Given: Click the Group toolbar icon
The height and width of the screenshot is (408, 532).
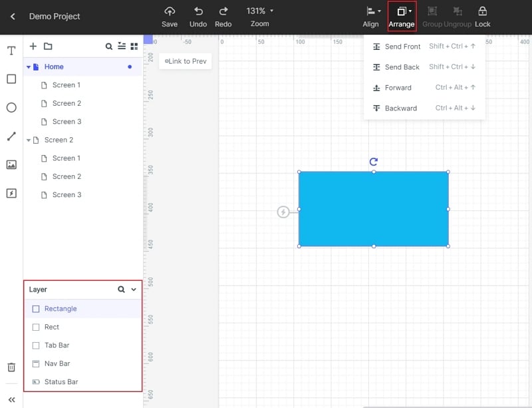Looking at the screenshot, I should [432, 17].
